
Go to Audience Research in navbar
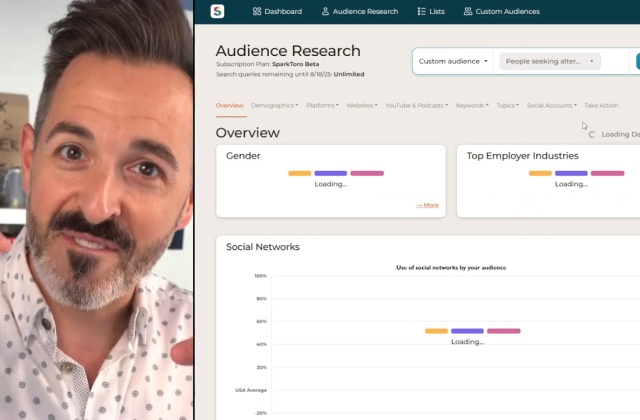pyautogui.click(x=360, y=11)
